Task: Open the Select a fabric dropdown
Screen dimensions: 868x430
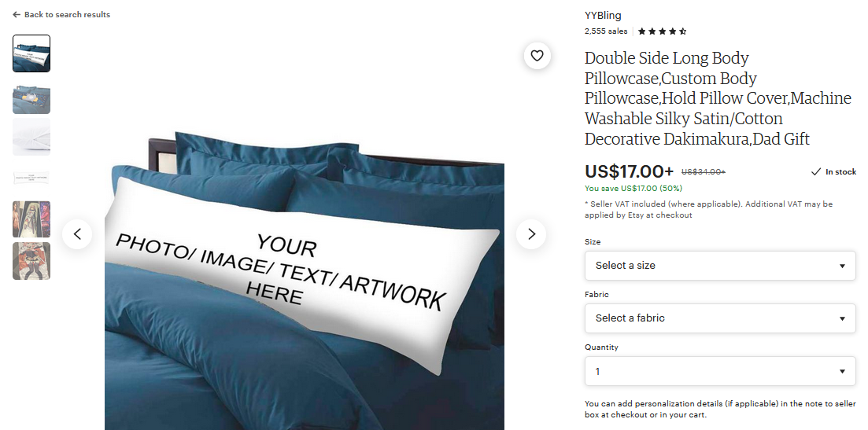Action: pos(720,318)
